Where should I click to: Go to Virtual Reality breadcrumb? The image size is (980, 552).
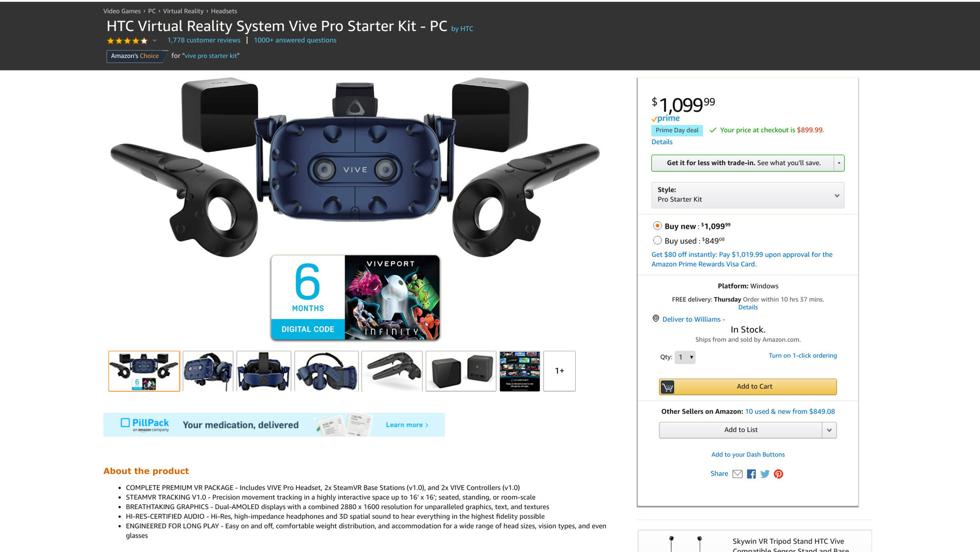pyautogui.click(x=183, y=11)
